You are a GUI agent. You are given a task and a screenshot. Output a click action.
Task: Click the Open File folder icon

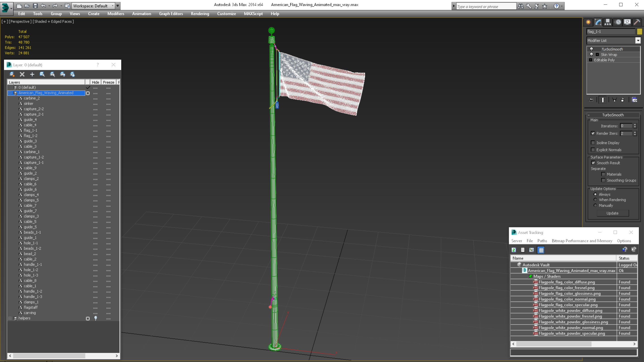[x=27, y=6]
